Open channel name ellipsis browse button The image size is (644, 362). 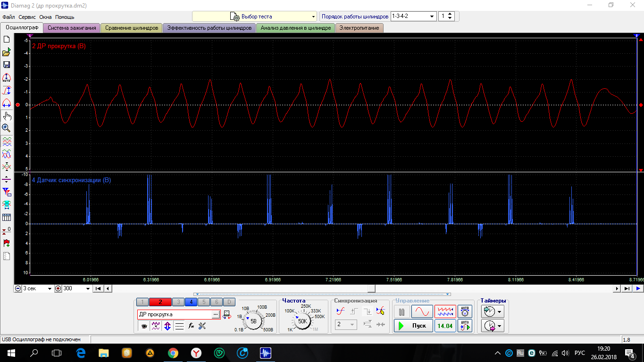(216, 314)
